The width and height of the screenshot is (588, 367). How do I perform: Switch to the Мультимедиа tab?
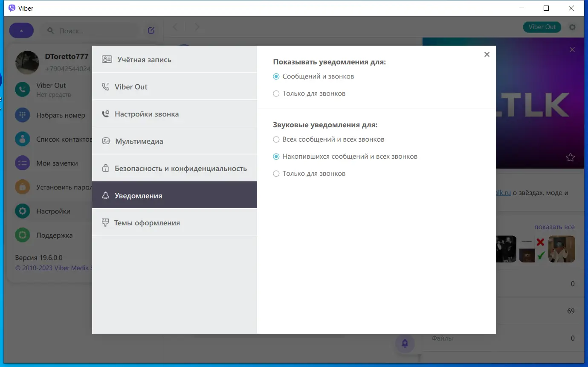click(174, 141)
